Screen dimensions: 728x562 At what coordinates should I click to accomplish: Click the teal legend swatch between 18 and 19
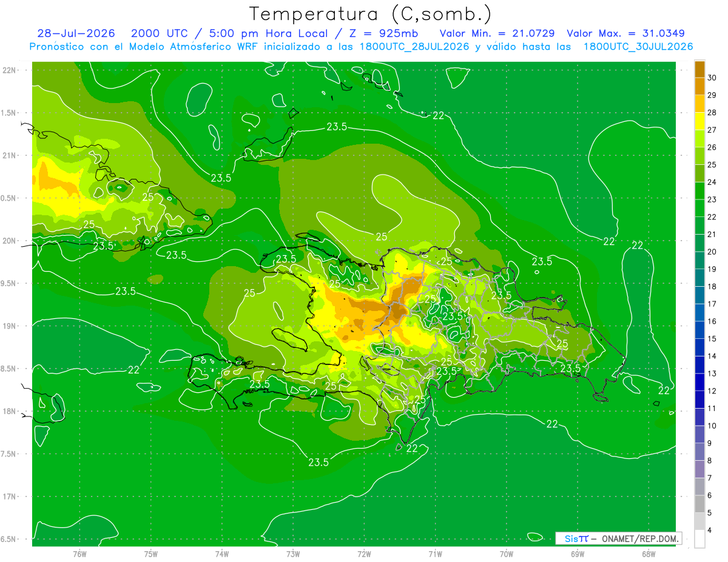pos(699,278)
